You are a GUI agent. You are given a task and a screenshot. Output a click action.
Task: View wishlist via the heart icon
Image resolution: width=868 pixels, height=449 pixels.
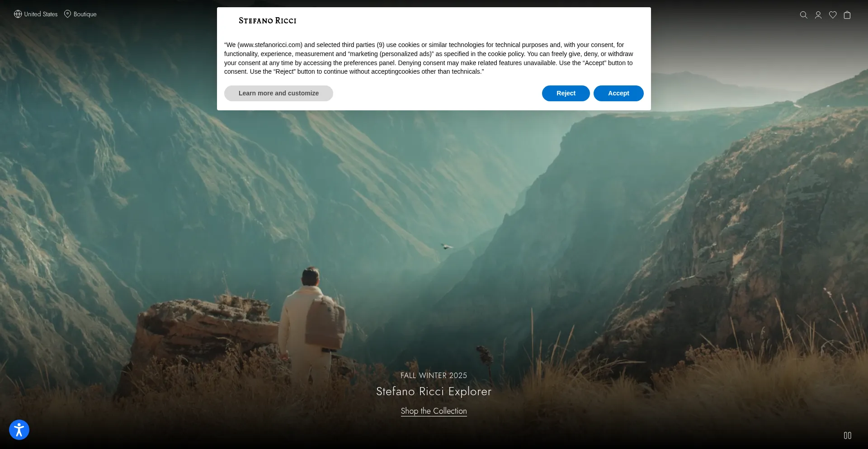(x=832, y=15)
